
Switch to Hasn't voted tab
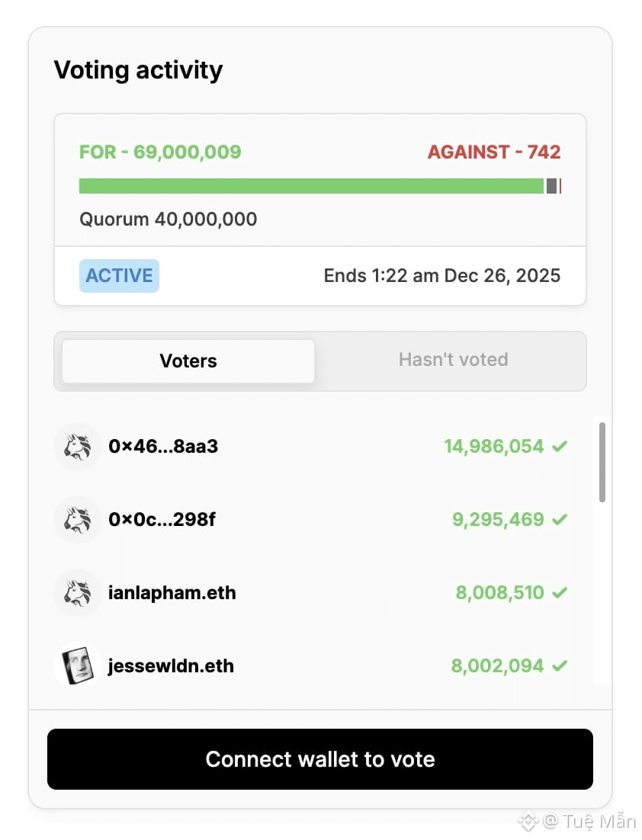[453, 360]
